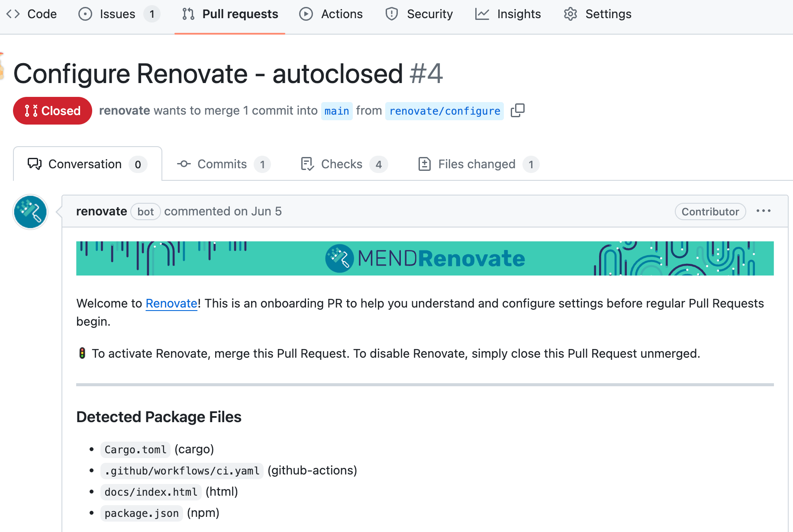Click the Issues count badge

(x=152, y=14)
